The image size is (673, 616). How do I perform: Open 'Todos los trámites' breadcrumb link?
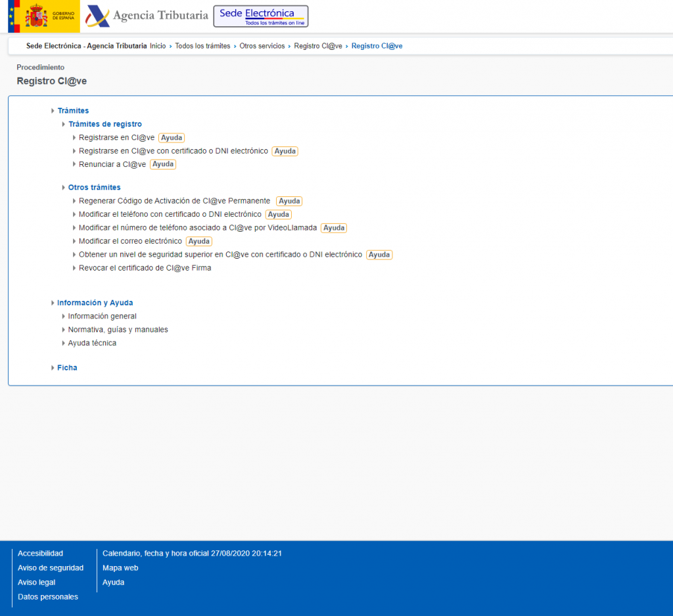pyautogui.click(x=202, y=46)
